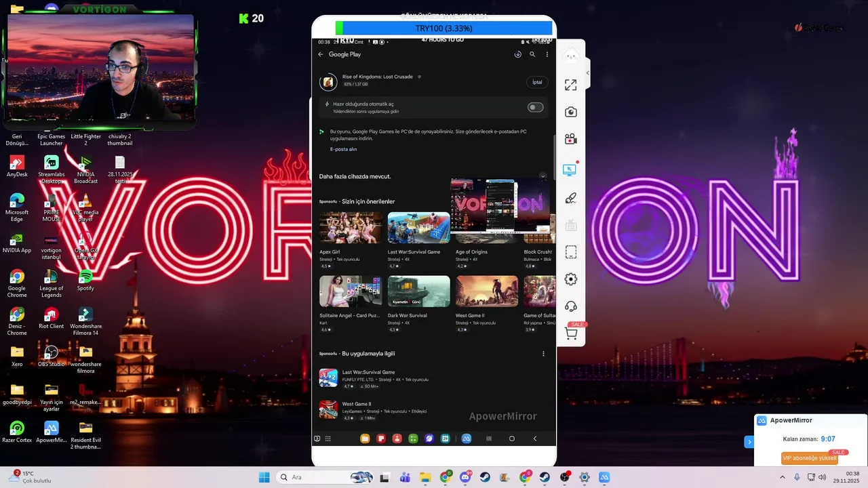Open AnyDesk desktop shortcut

click(17, 167)
